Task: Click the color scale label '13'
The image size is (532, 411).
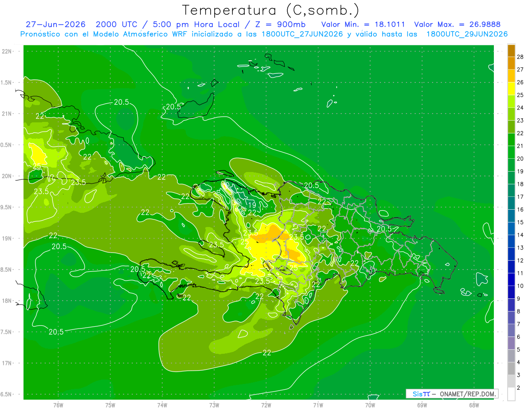Action: tap(520, 247)
